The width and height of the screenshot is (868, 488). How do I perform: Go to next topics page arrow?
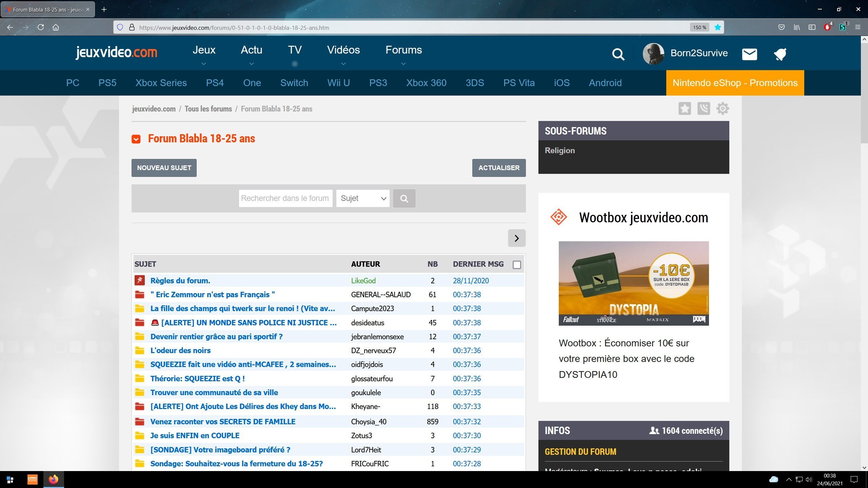point(516,238)
